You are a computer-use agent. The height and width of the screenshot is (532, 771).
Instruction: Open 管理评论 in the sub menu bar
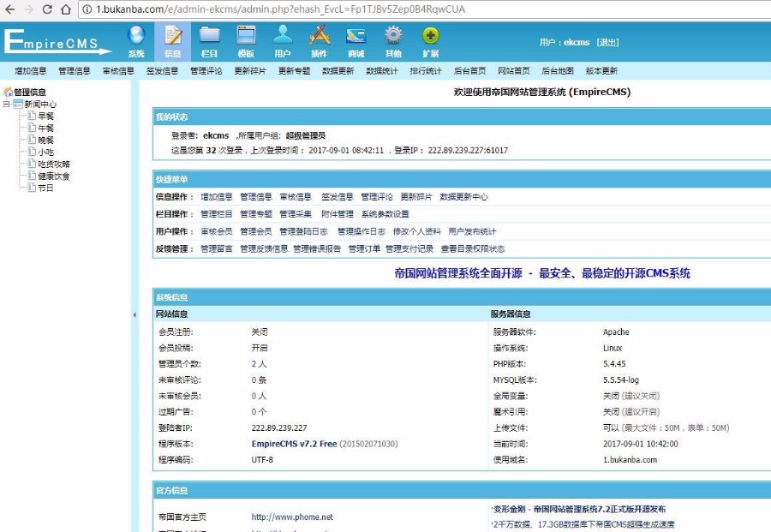click(206, 71)
